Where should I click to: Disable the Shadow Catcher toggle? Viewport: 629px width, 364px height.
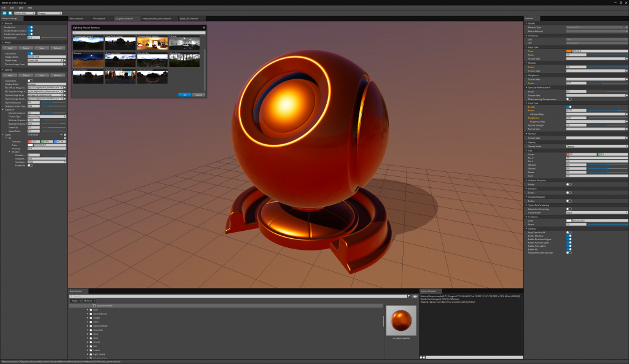coord(30,31)
